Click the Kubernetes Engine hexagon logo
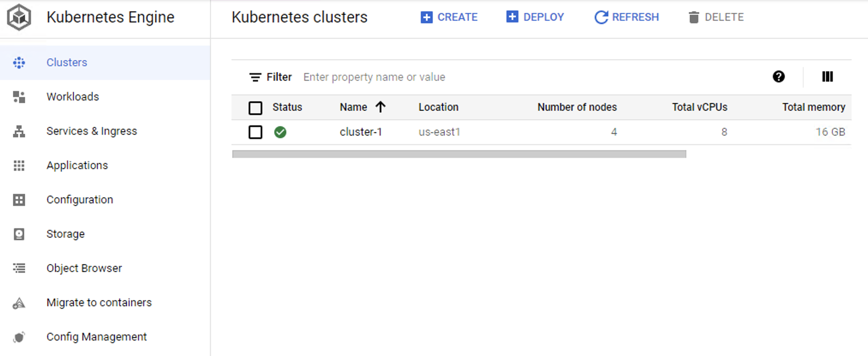This screenshot has height=356, width=868. [19, 17]
